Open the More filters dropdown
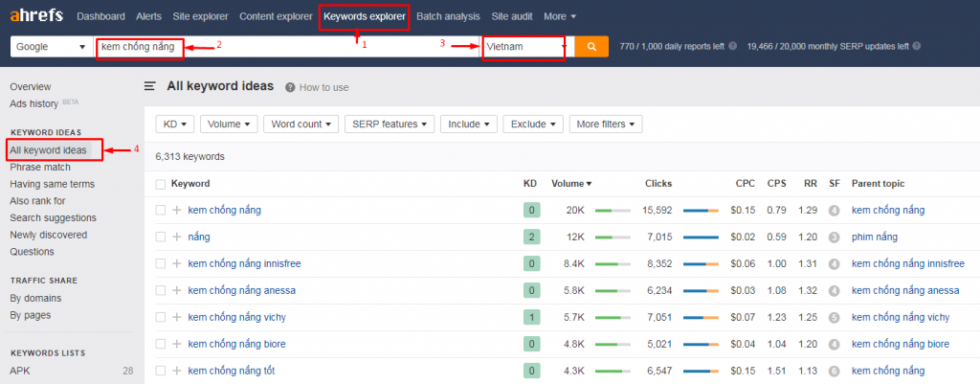The height and width of the screenshot is (384, 980). coord(606,124)
